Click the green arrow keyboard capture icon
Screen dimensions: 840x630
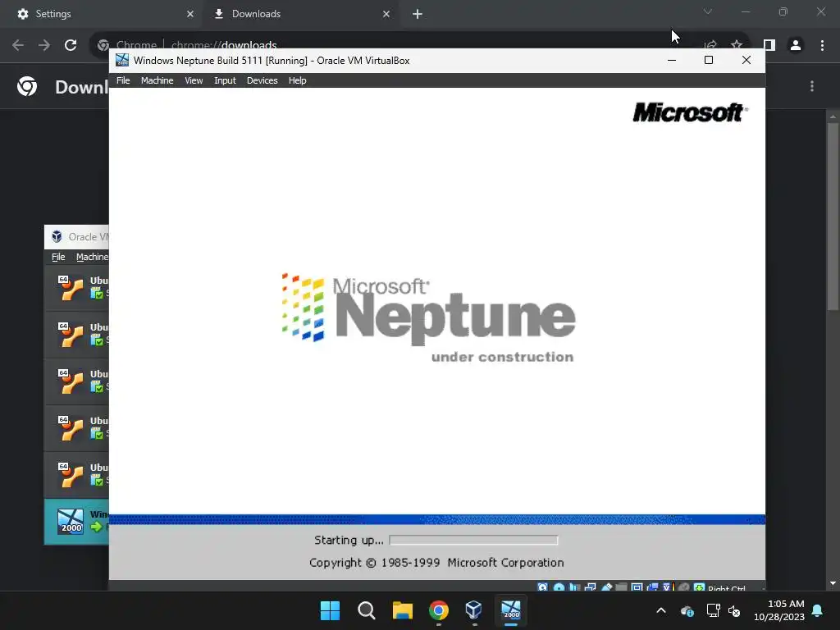(699, 587)
